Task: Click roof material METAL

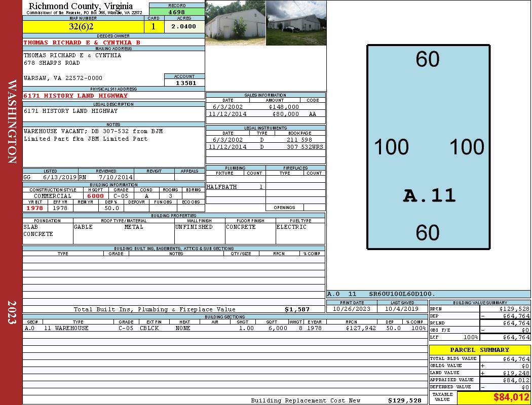Action: pyautogui.click(x=134, y=227)
